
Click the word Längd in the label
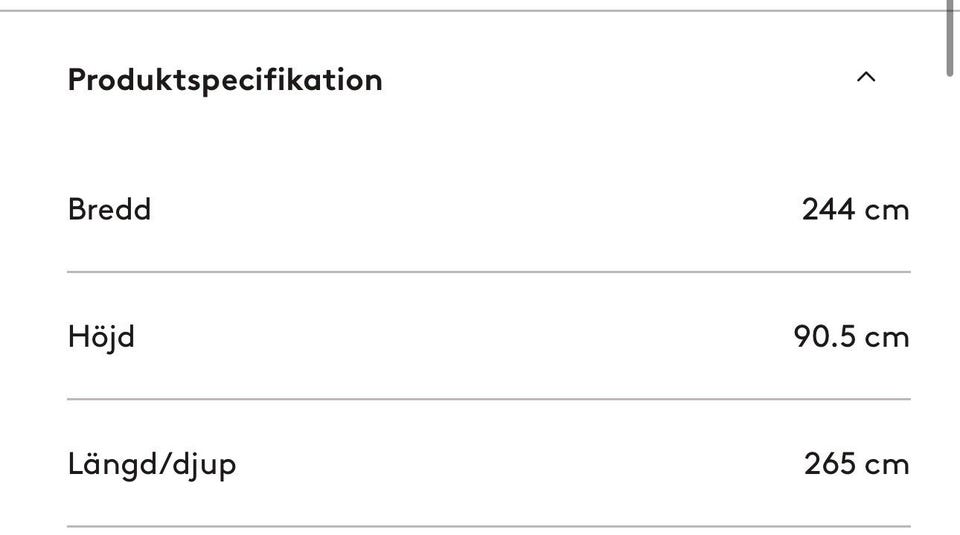tap(109, 464)
